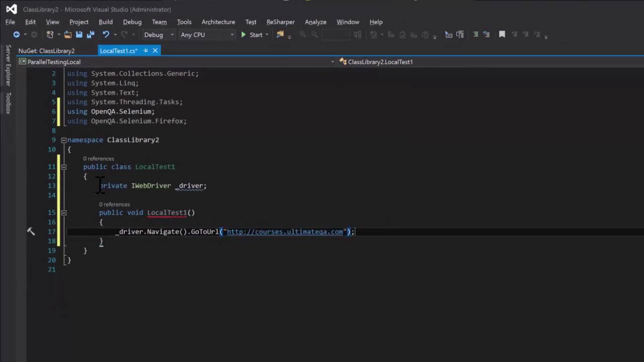Close the LocalTest1.cs tab
The height and width of the screenshot is (362, 644).
pyautogui.click(x=155, y=51)
